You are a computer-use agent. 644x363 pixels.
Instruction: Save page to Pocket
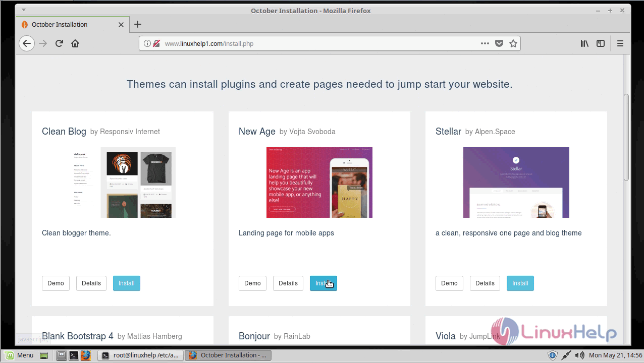tap(499, 43)
